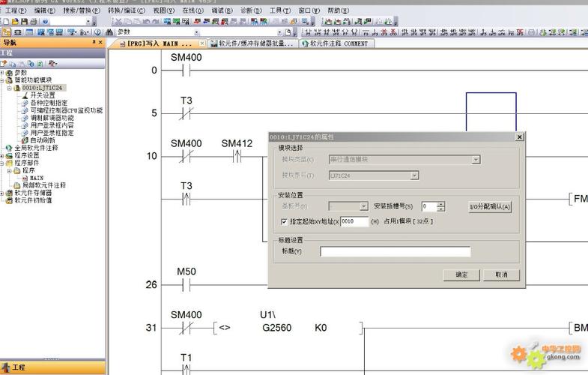This screenshot has height=375, width=588.
Task: Select 可编程控制器CPU监视功能 in the tree
Action: (x=67, y=110)
